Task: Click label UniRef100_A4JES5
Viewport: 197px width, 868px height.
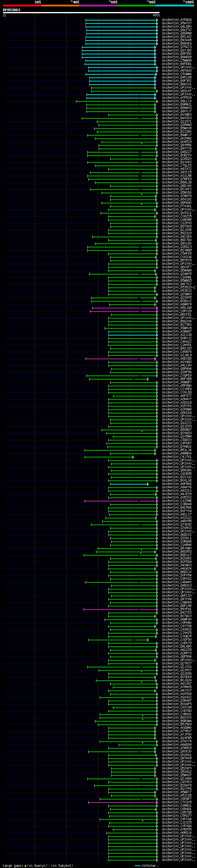Action: [x=176, y=494]
